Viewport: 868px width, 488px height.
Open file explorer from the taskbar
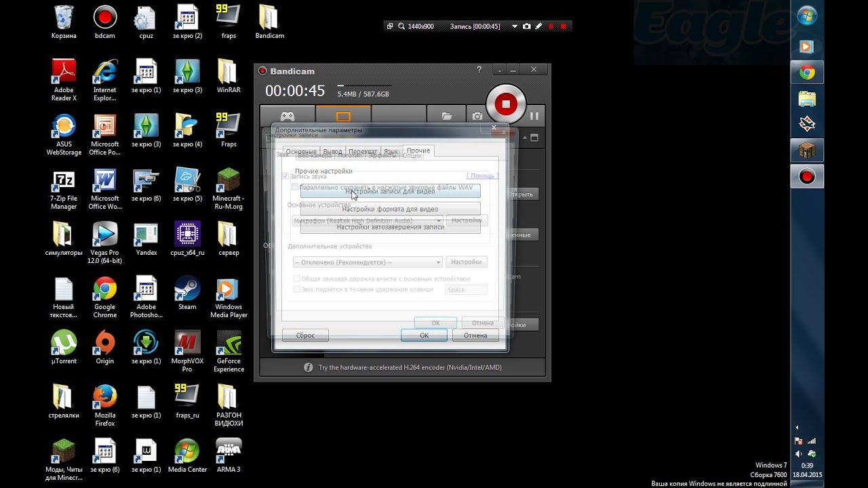[807, 99]
